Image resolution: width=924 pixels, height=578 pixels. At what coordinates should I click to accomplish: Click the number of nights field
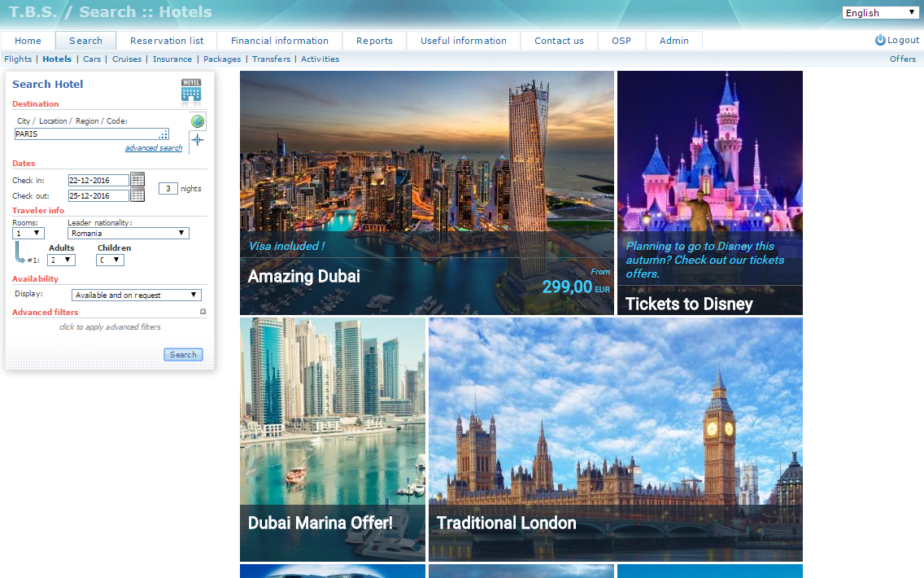click(168, 188)
